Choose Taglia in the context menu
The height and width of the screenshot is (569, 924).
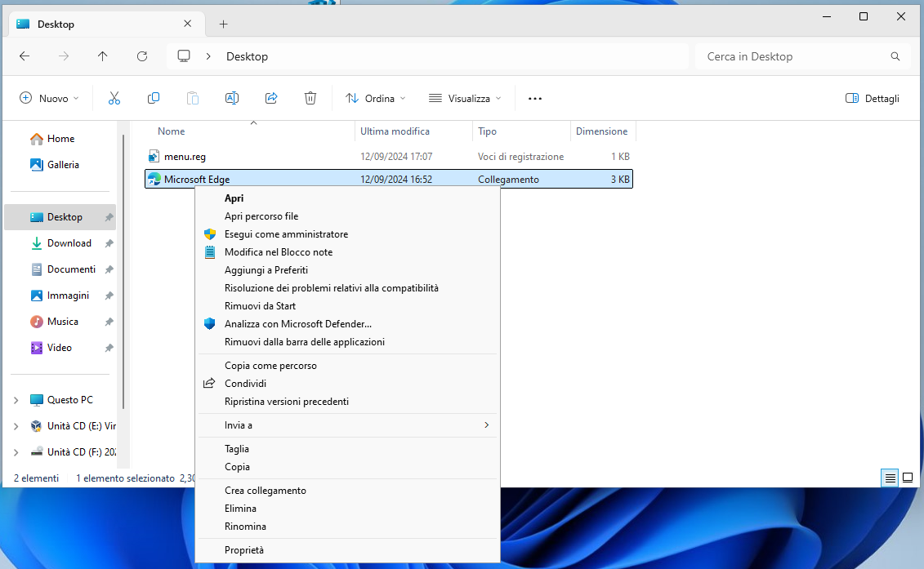click(x=348, y=449)
